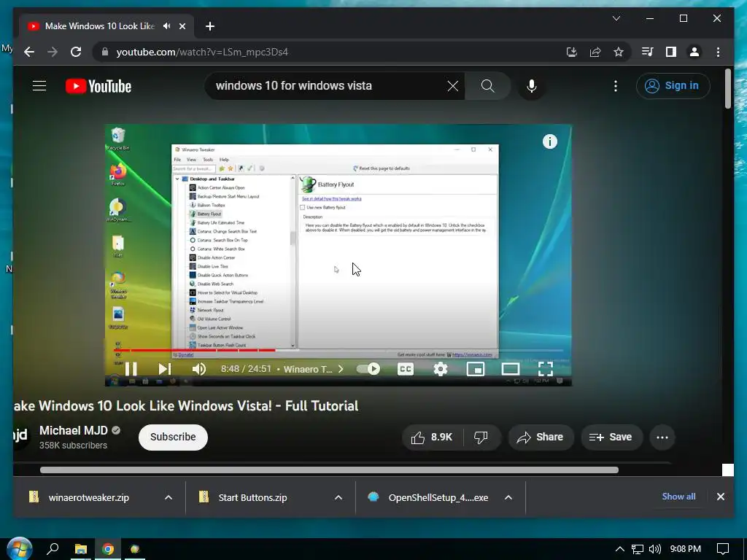Open the system volume tray icon
The width and height of the screenshot is (747, 560).
click(654, 549)
